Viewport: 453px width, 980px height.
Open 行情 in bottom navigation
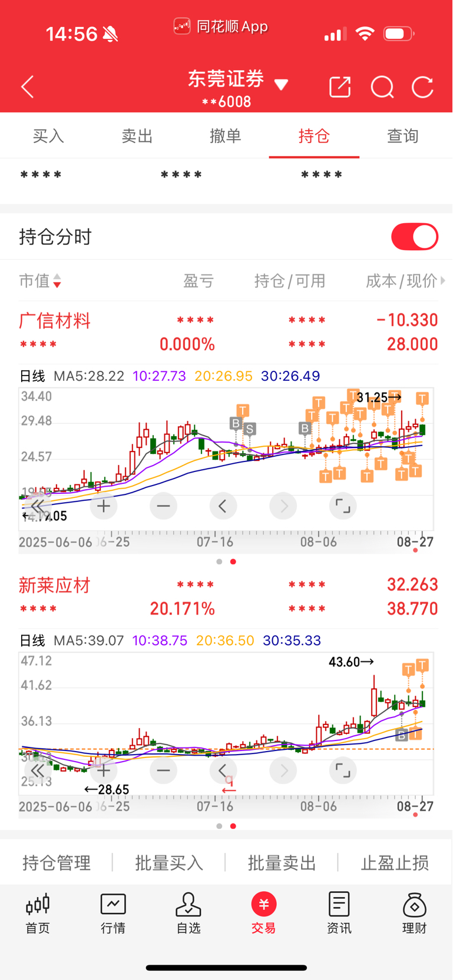point(113,913)
